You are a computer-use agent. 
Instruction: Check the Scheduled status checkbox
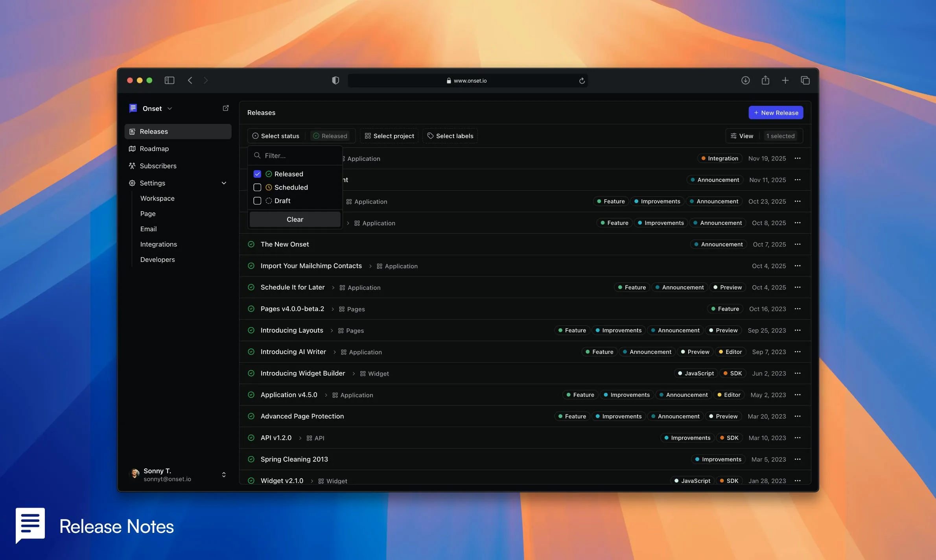point(257,187)
